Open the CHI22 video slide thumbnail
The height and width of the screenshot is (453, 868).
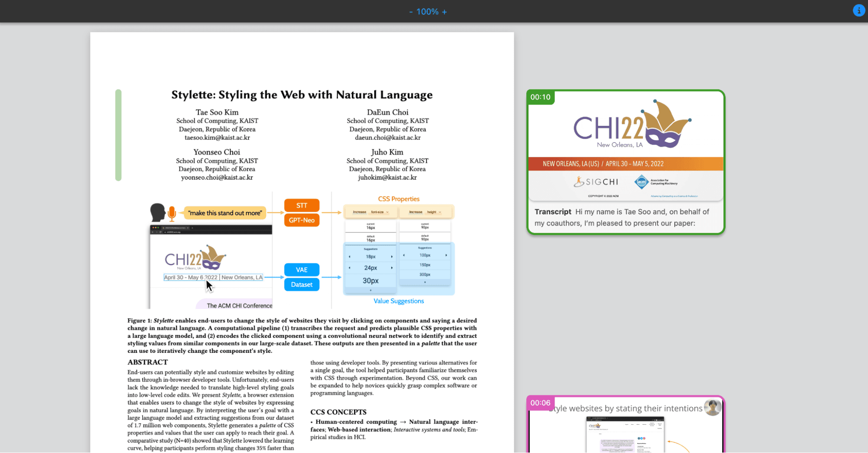(626, 146)
